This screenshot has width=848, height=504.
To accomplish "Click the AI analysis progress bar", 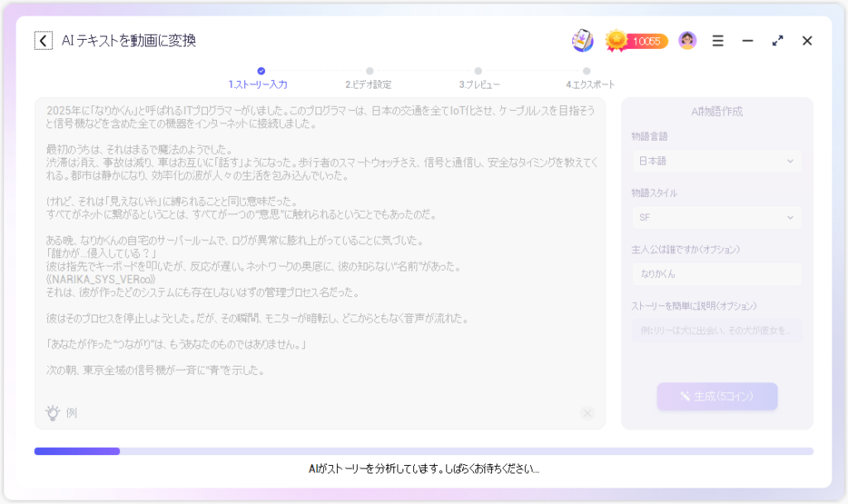I will tap(423, 451).
